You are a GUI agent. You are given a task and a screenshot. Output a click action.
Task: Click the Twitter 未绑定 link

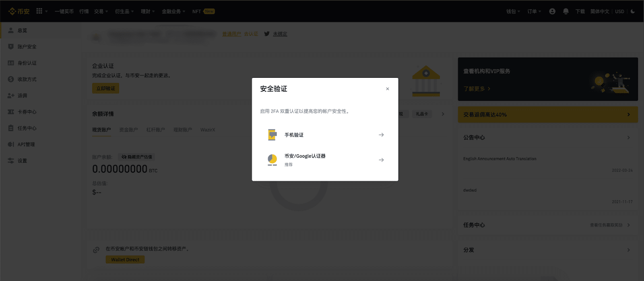point(280,34)
